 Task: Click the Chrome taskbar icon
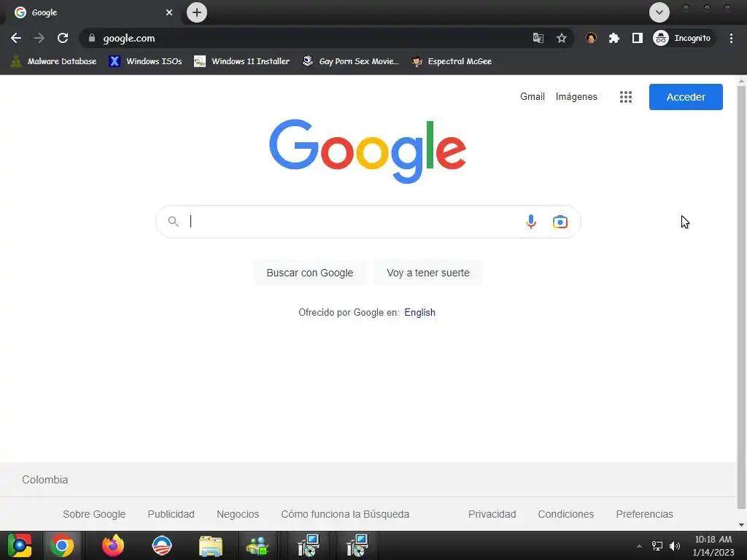pyautogui.click(x=62, y=545)
